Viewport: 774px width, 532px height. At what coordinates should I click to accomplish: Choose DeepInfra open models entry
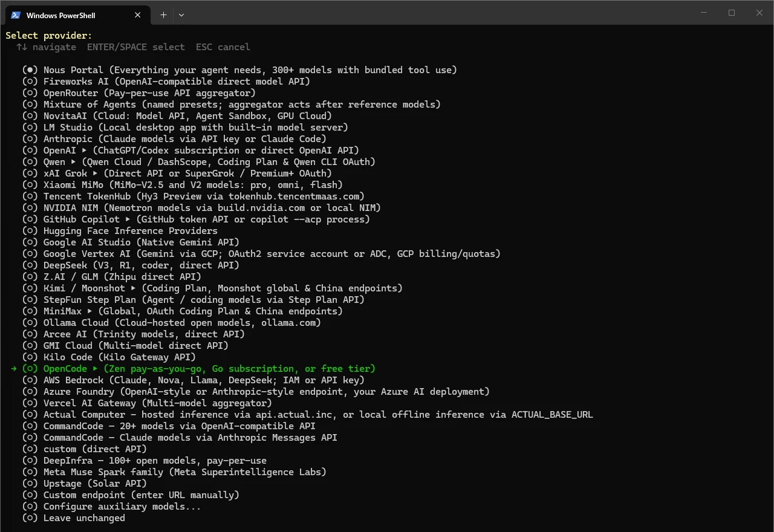145,461
